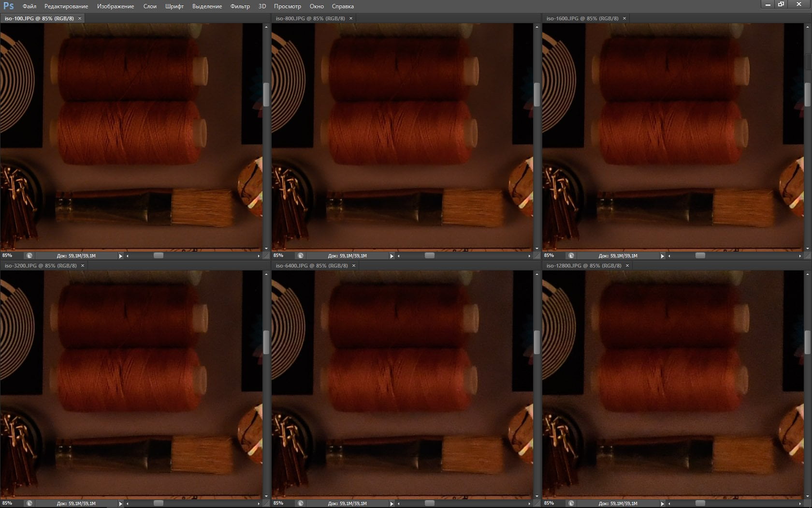Image resolution: width=812 pixels, height=508 pixels.
Task: Open the Выделение menu
Action: (207, 6)
